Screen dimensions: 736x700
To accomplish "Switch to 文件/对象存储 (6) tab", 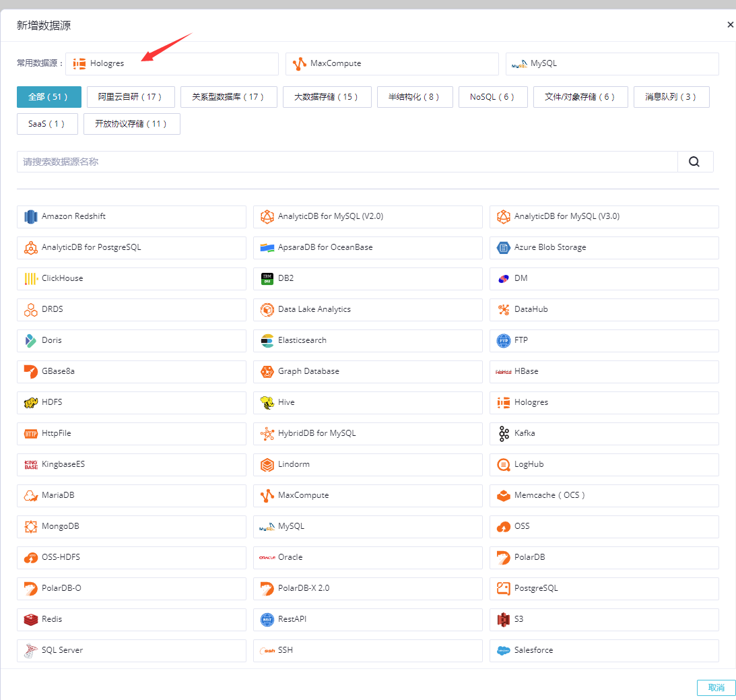I will [580, 97].
